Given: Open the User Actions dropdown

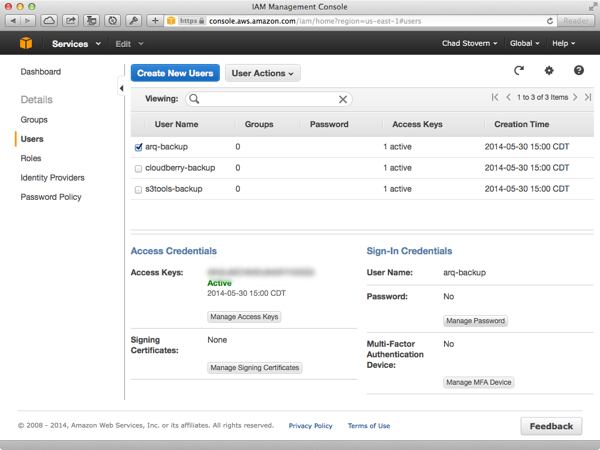Looking at the screenshot, I should pyautogui.click(x=262, y=73).
